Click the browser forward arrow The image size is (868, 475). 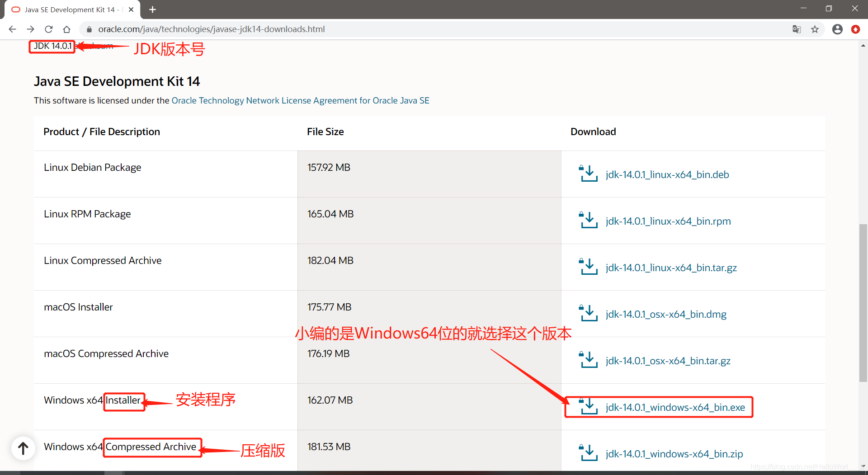[30, 29]
